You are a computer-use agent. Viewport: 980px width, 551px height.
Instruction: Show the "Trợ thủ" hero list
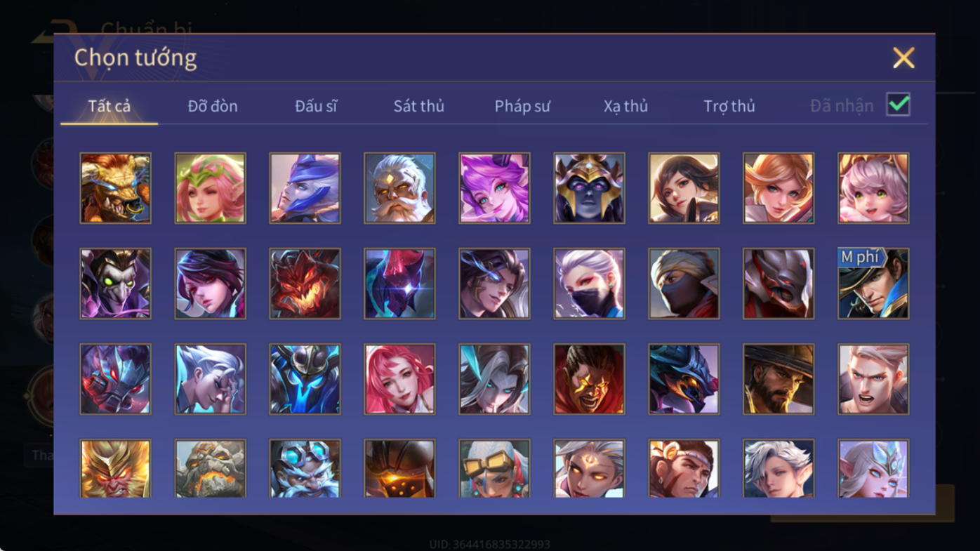(x=729, y=106)
